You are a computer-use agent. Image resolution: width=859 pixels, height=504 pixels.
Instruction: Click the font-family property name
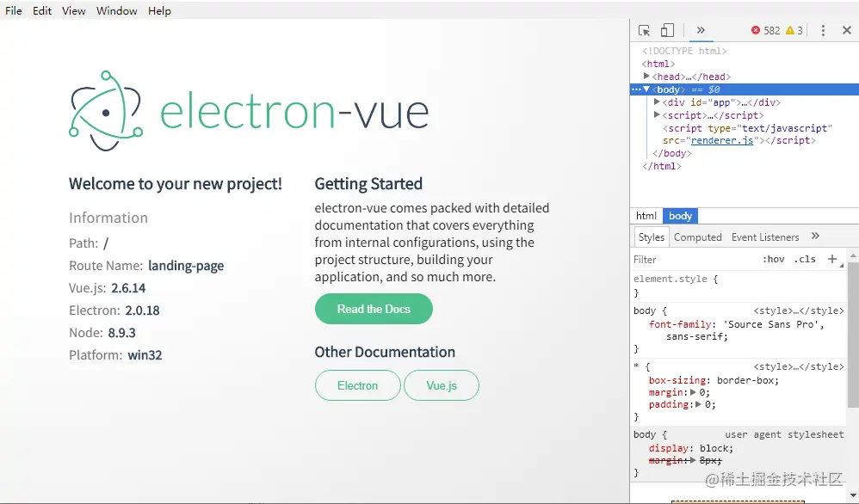680,324
